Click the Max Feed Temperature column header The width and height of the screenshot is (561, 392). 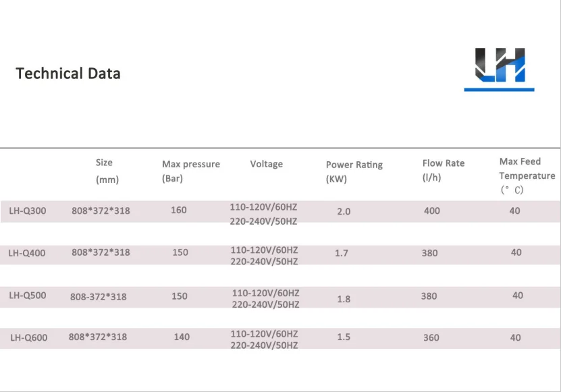[x=527, y=175]
